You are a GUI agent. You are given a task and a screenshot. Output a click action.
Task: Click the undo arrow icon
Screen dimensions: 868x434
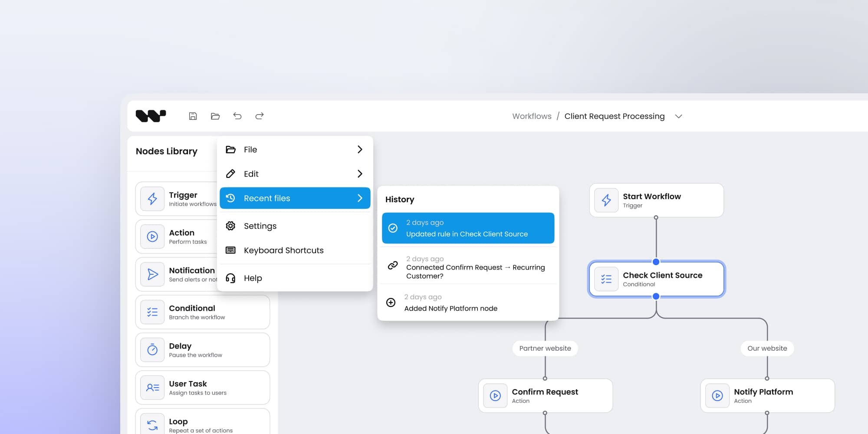(237, 116)
